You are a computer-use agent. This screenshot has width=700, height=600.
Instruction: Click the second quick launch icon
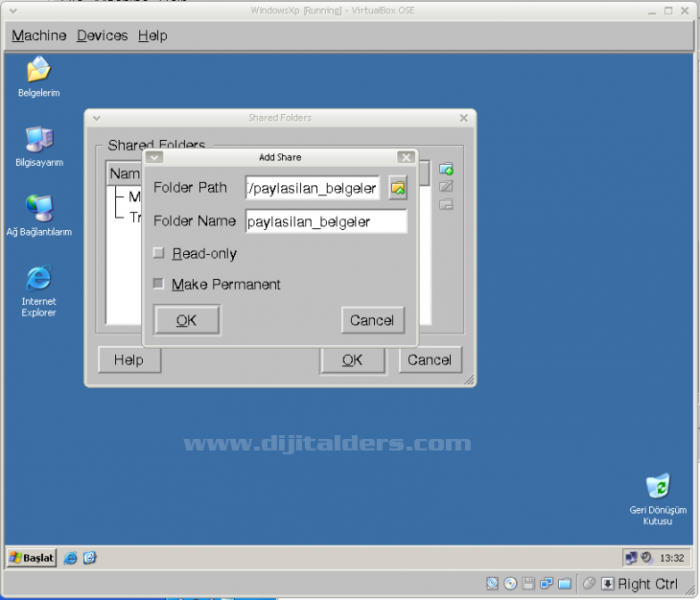point(90,558)
